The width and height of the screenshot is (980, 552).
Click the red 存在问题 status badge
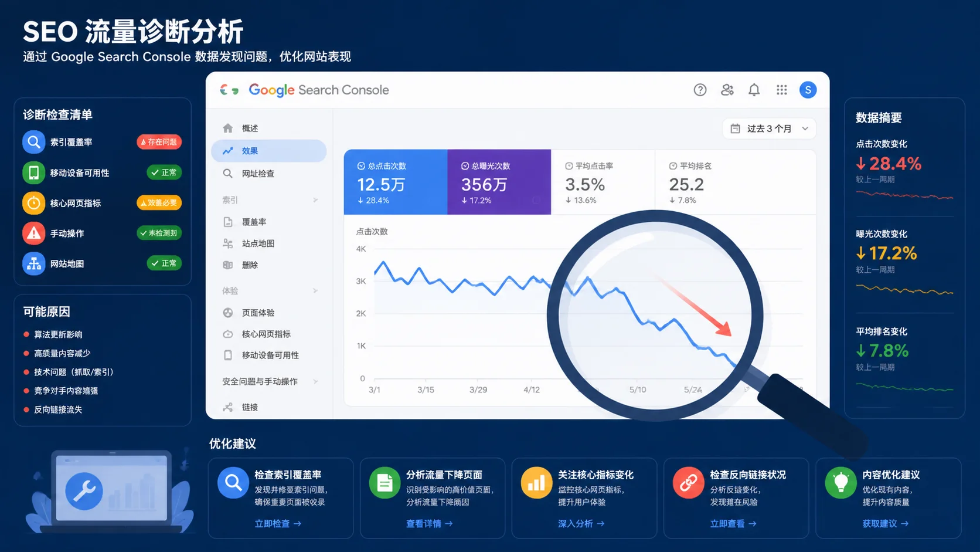pyautogui.click(x=159, y=142)
